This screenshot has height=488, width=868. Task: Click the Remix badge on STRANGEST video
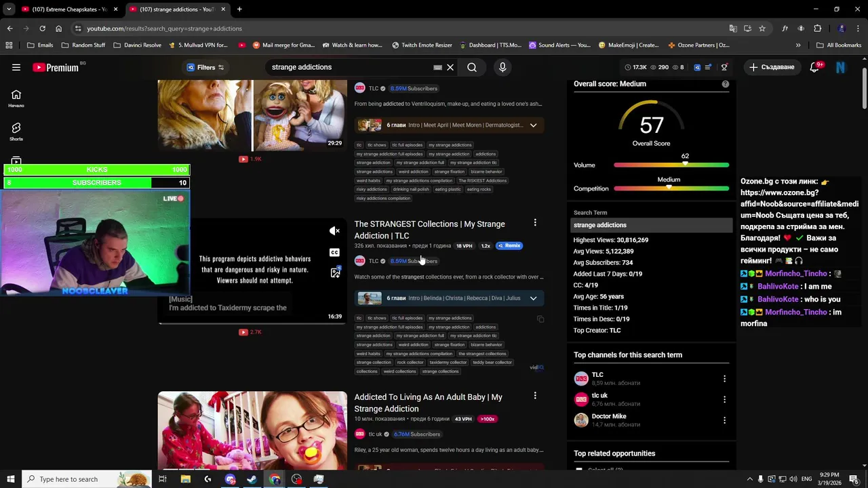point(509,246)
